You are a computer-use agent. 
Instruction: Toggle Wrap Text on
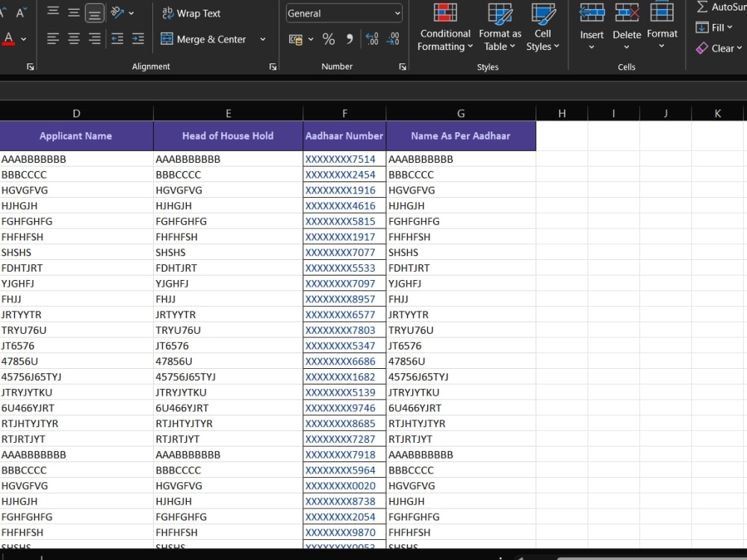click(191, 13)
